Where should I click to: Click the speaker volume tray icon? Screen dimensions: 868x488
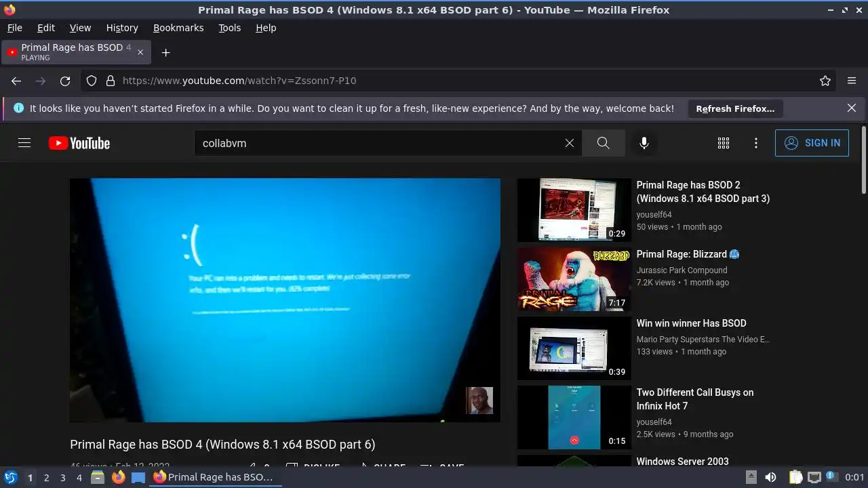[770, 477]
